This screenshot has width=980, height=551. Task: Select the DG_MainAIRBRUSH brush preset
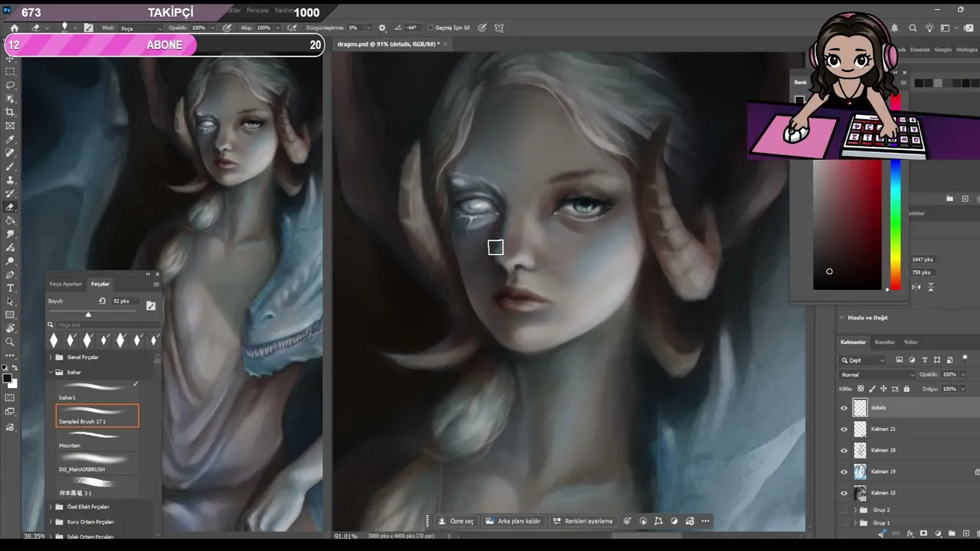coord(97,463)
